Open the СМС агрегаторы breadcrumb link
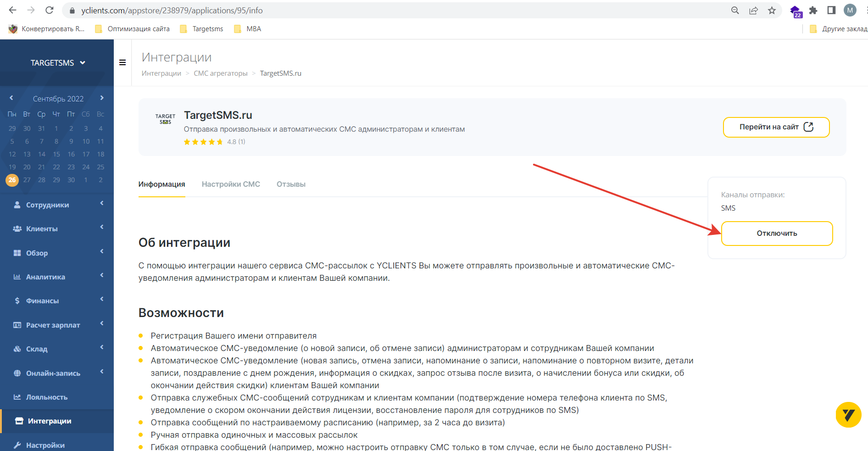Image resolution: width=868 pixels, height=451 pixels. [221, 73]
